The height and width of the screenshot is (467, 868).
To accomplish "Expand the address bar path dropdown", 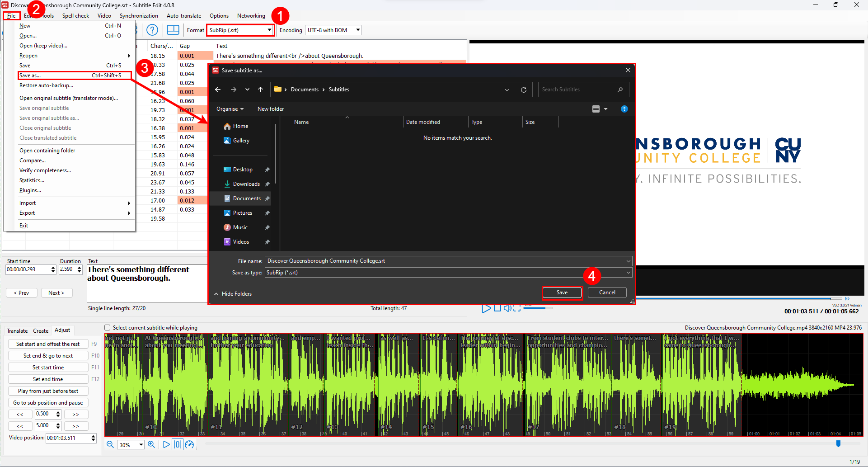I will pos(507,90).
